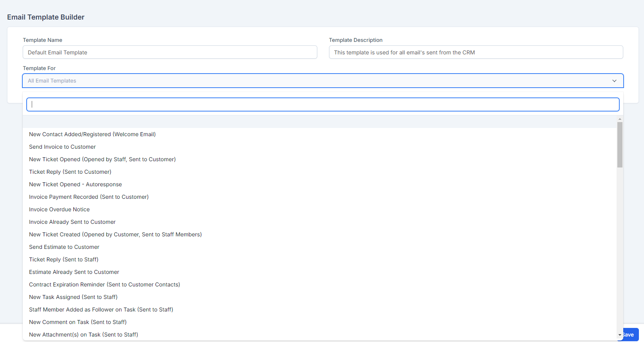
Task: Select Invoice Payment Recorded (Sent to Customer)
Action: click(89, 197)
